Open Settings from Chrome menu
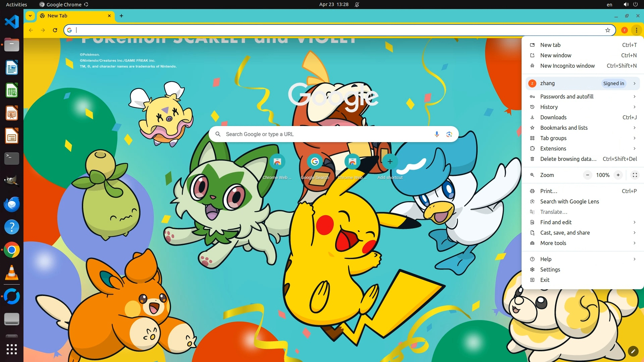Viewport: 644px width, 362px height. (550, 269)
